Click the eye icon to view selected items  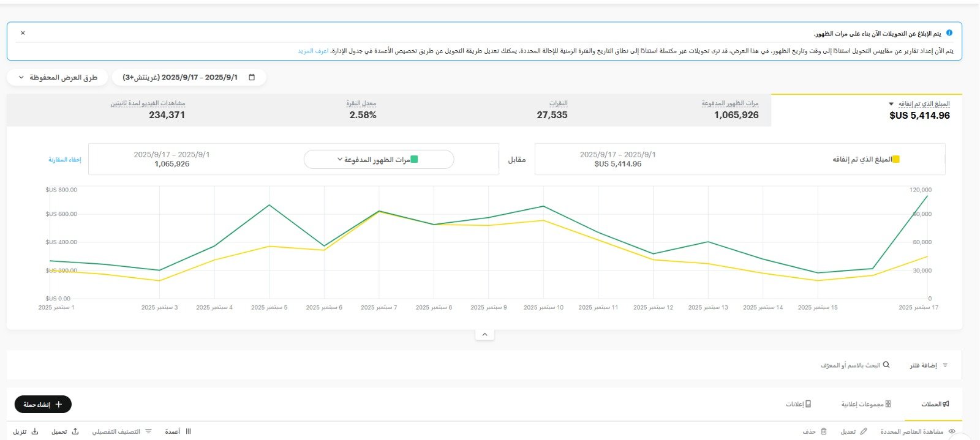[x=952, y=431]
